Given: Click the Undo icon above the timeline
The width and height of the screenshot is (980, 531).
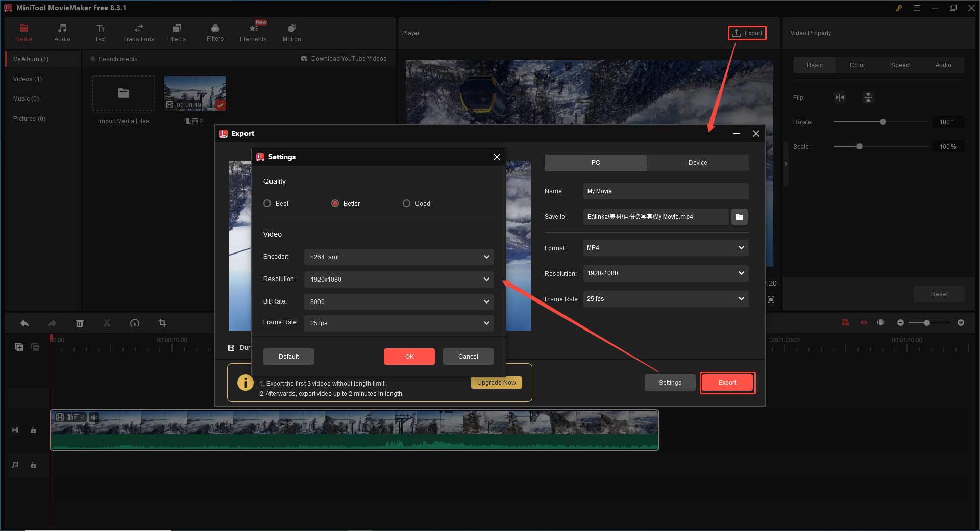Looking at the screenshot, I should [x=24, y=323].
